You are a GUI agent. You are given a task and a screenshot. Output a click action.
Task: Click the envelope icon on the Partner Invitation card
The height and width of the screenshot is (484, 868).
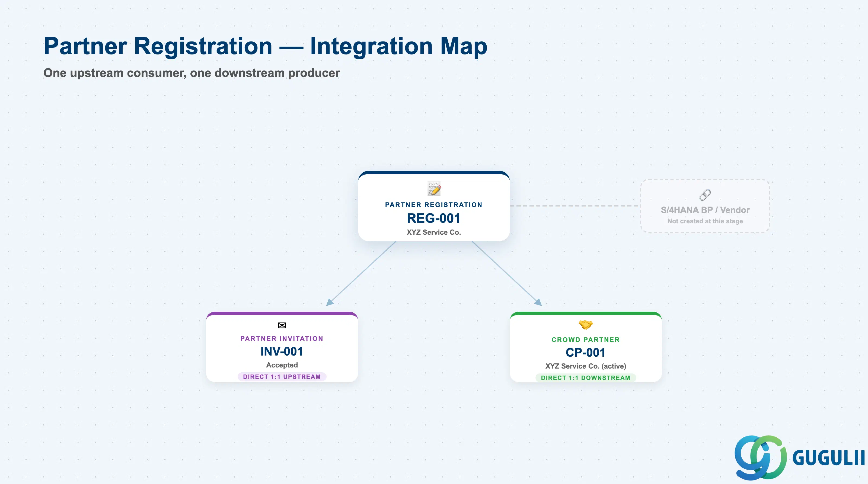(x=282, y=325)
